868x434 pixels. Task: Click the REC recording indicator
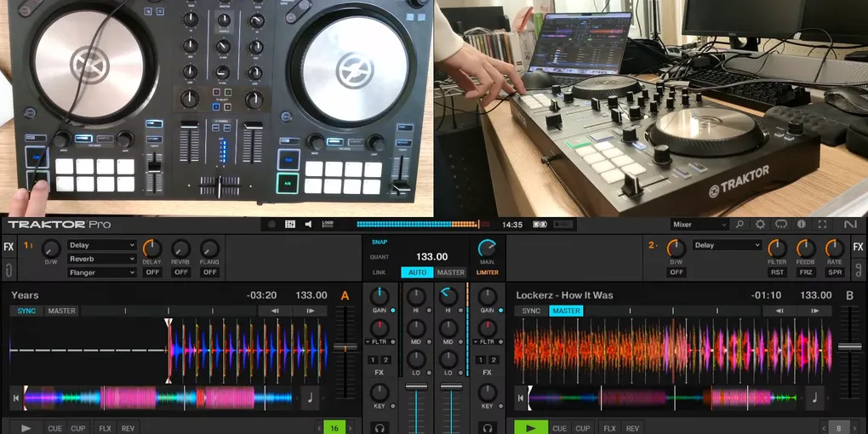(563, 224)
